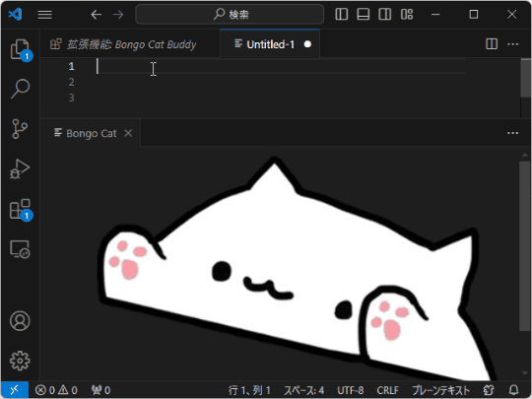Toggle the primary side bar layout icon

(341, 14)
